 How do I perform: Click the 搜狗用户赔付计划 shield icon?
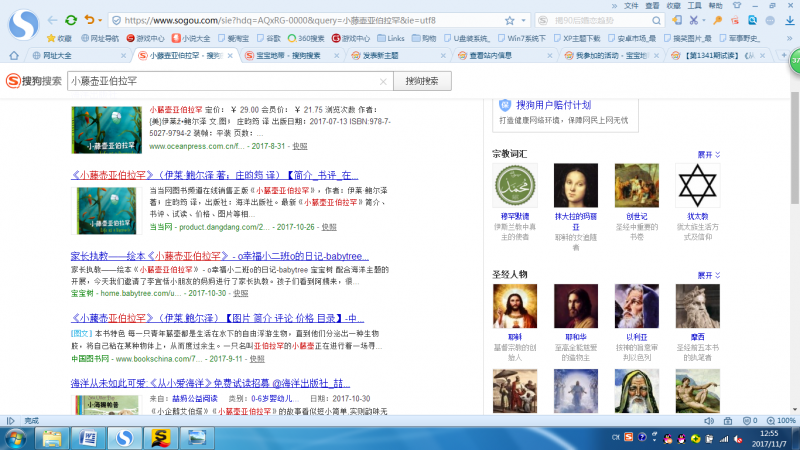(x=503, y=104)
